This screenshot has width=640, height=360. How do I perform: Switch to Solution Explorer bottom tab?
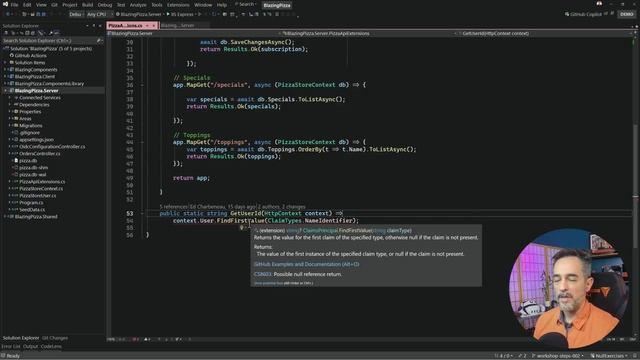(21, 338)
